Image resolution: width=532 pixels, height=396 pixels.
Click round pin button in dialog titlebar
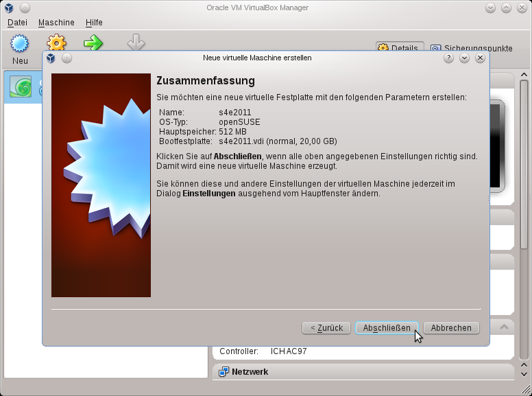coord(66,58)
